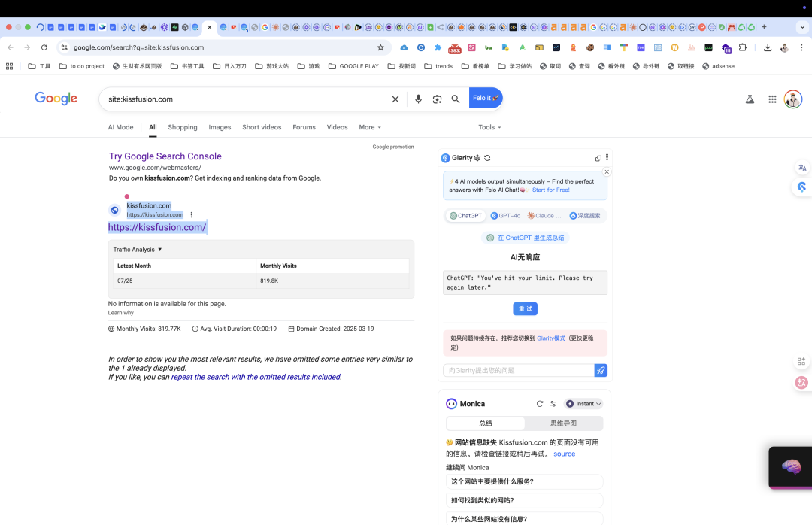Open Glarity settings gear icon

coord(477,158)
